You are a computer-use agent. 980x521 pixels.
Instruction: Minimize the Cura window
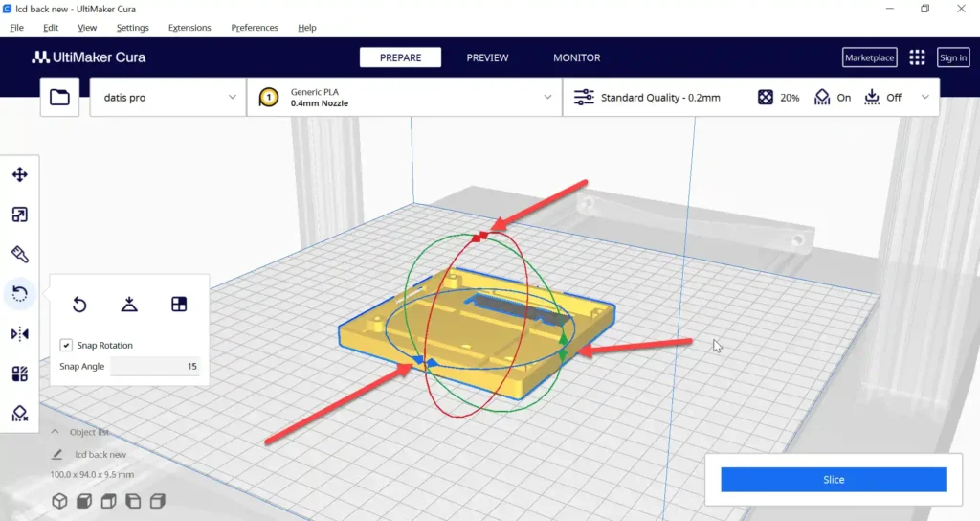point(889,9)
